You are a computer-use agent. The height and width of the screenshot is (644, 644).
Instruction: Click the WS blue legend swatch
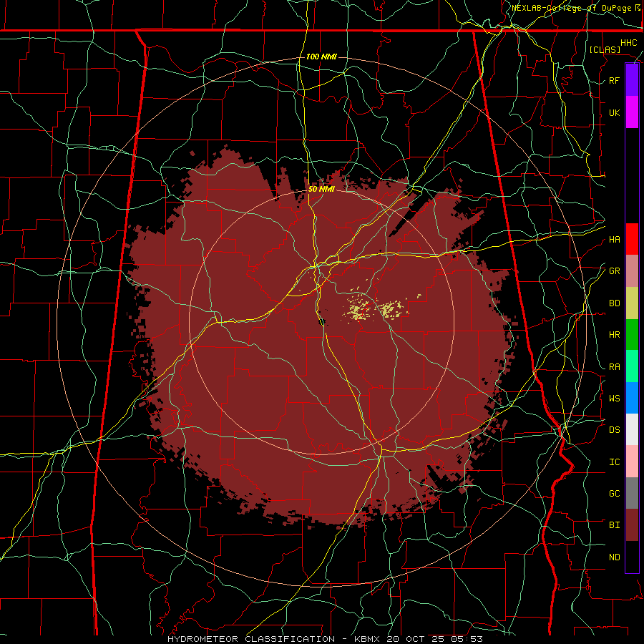(x=632, y=398)
